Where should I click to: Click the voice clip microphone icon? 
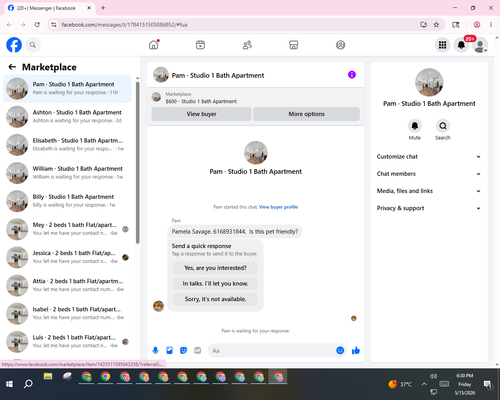155,350
